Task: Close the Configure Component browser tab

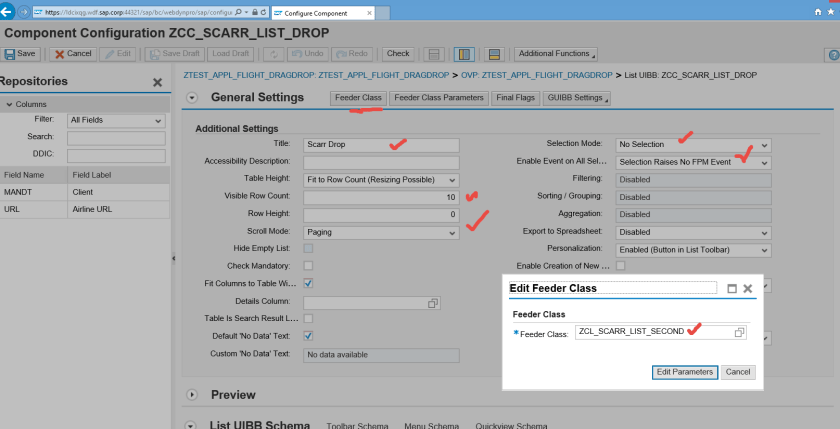Action: tap(369, 13)
